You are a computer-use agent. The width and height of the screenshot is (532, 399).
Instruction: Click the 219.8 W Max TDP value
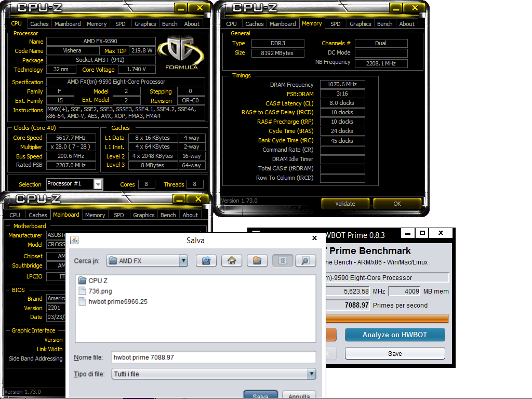142,50
